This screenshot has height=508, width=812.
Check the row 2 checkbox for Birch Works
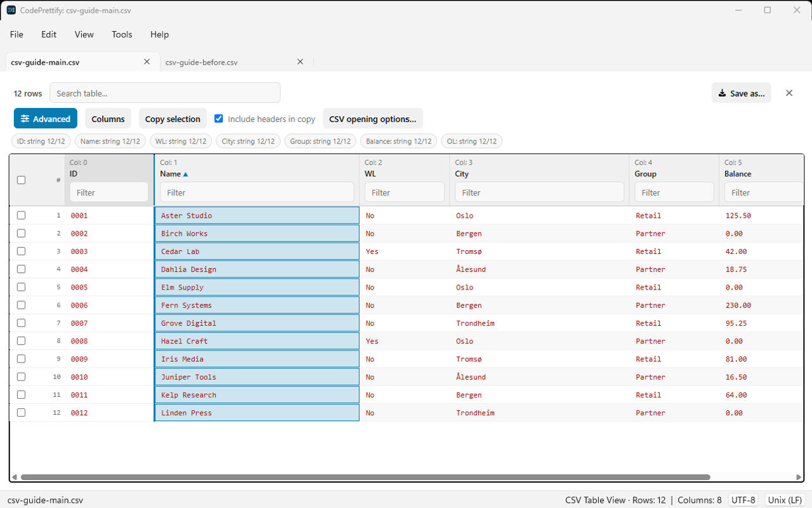coord(21,233)
